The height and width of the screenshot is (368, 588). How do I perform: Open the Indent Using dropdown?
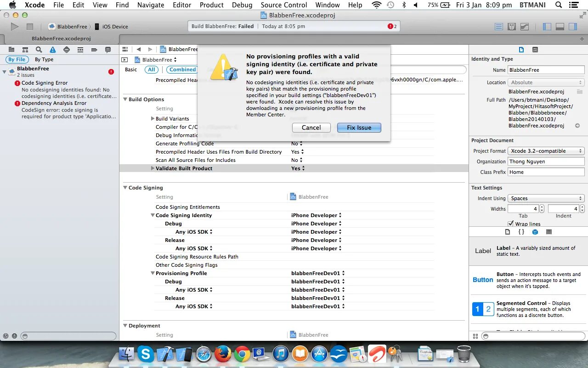[546, 198]
